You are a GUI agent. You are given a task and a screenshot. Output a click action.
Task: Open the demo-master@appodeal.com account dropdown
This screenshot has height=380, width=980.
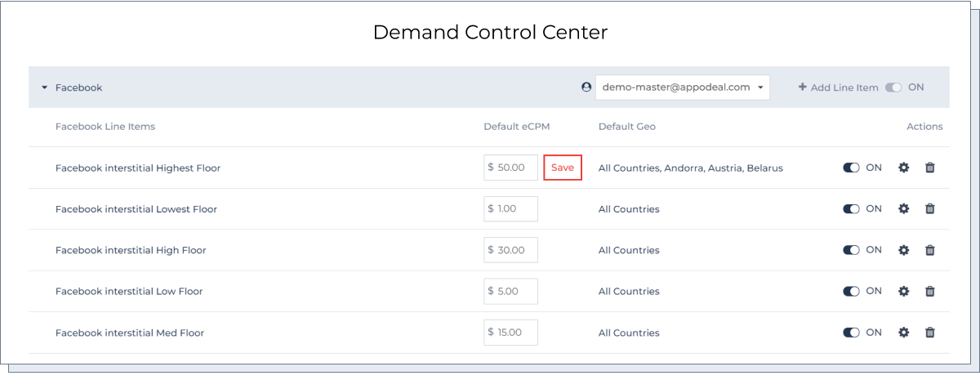(682, 87)
